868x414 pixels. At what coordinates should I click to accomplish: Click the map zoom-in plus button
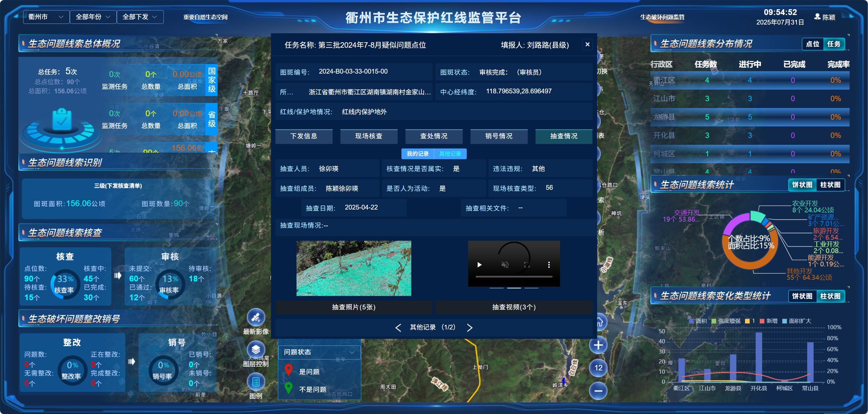598,345
